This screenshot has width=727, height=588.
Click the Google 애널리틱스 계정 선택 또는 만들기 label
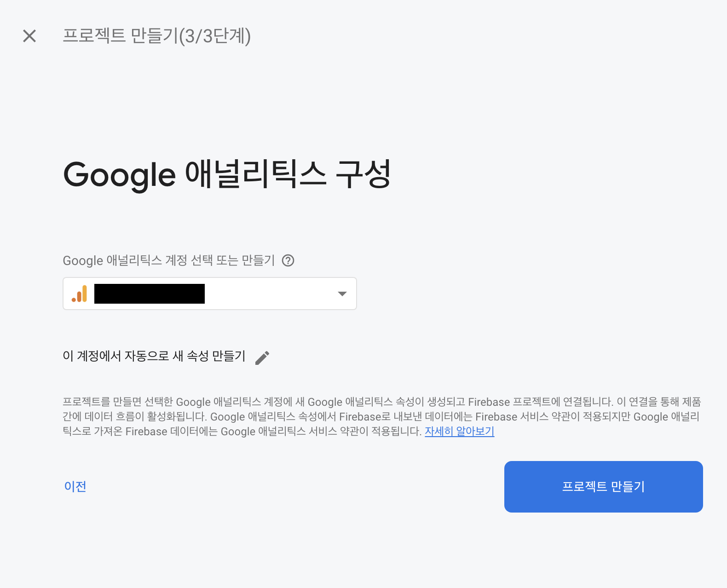169,260
